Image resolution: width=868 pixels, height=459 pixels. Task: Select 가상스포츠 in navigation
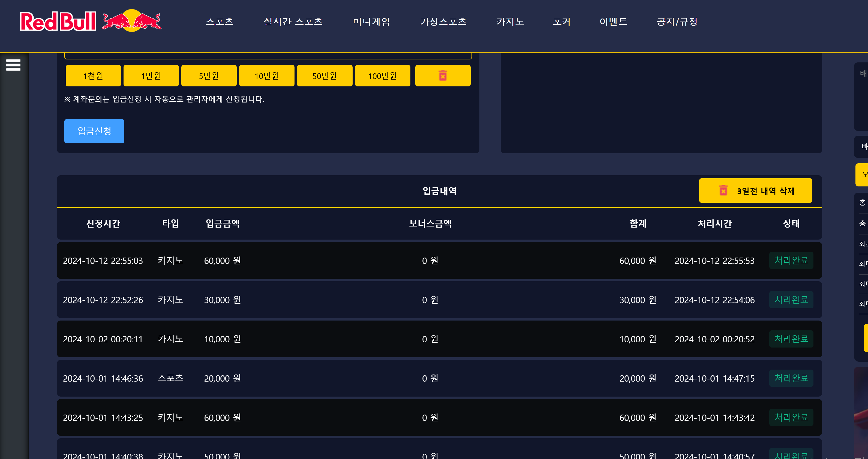click(443, 22)
